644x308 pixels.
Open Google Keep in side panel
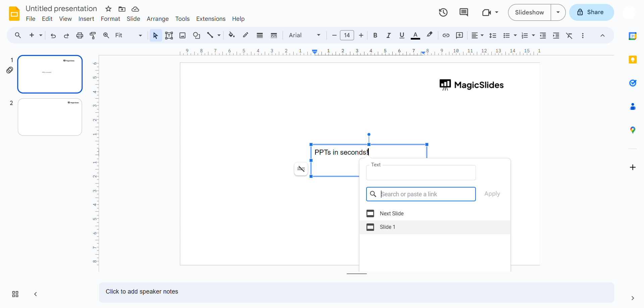click(632, 60)
